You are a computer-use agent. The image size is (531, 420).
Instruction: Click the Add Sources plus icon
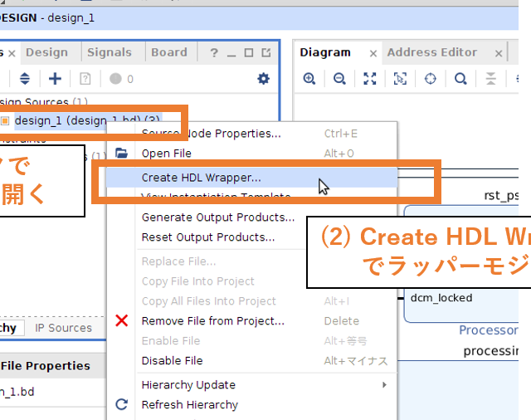coord(55,79)
